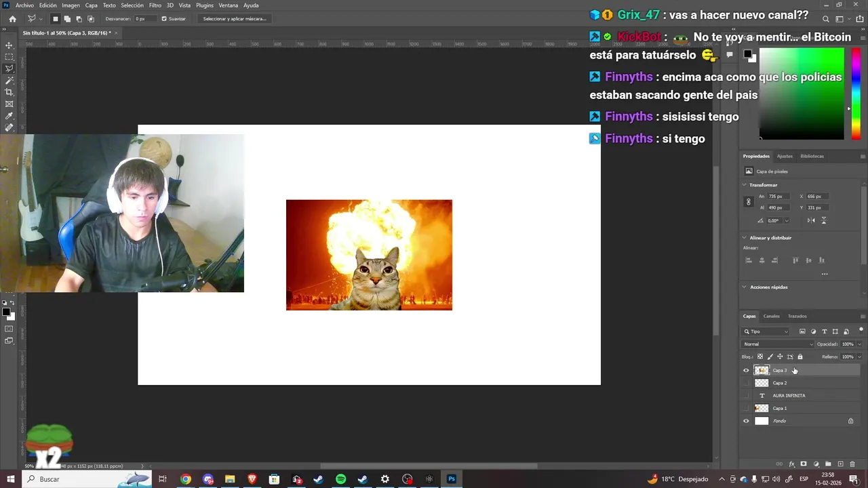
Task: Select the Rectangular Marquee tool
Action: pos(9,57)
